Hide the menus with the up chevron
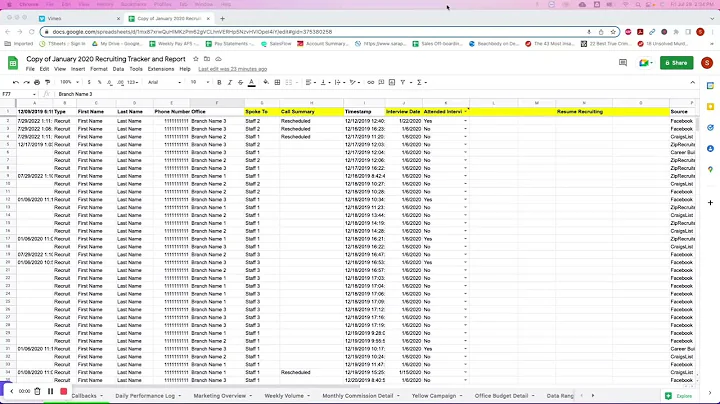720x404 pixels. tap(692, 82)
